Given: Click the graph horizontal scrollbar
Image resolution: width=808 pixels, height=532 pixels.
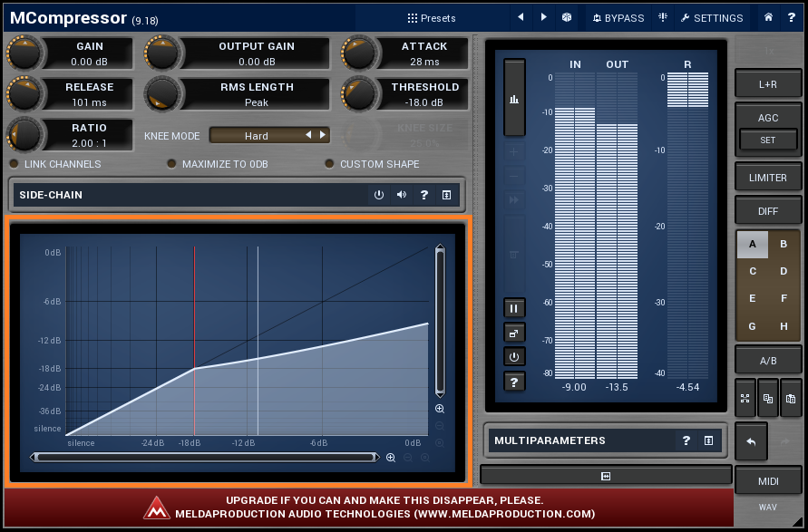Looking at the screenshot, I should click(x=205, y=458).
